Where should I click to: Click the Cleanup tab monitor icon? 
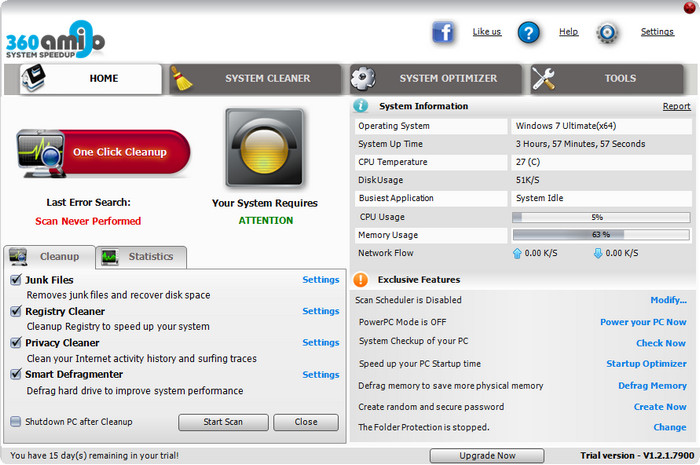18,257
